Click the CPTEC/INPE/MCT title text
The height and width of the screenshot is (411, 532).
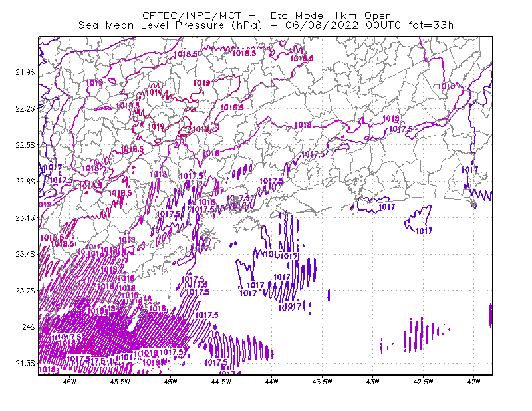click(192, 15)
